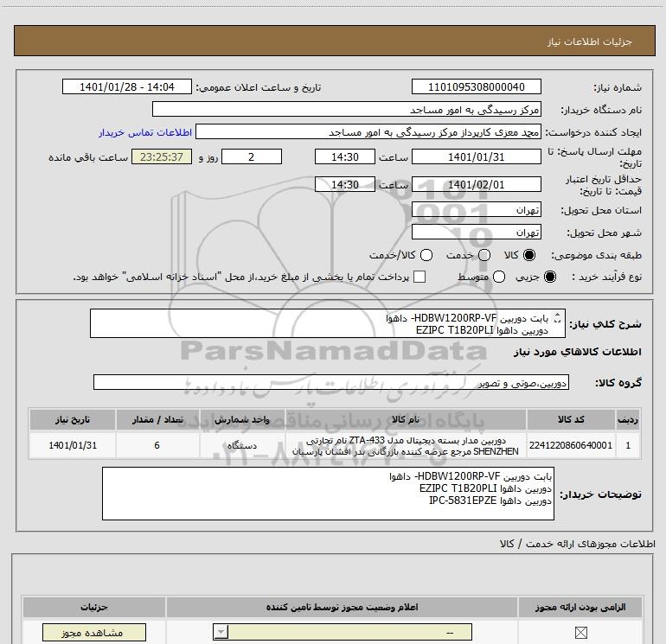Select the کالا radio button
This screenshot has height=644, width=666.
529,255
